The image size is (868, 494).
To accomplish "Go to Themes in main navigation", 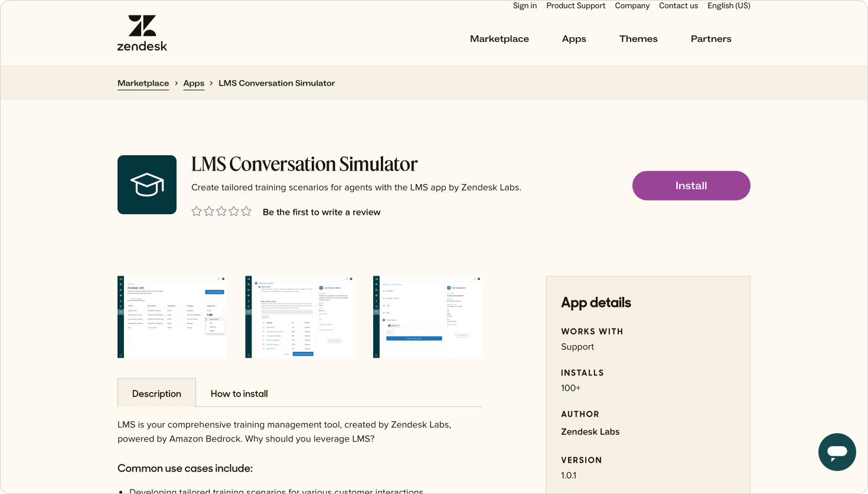I will pyautogui.click(x=638, y=39).
